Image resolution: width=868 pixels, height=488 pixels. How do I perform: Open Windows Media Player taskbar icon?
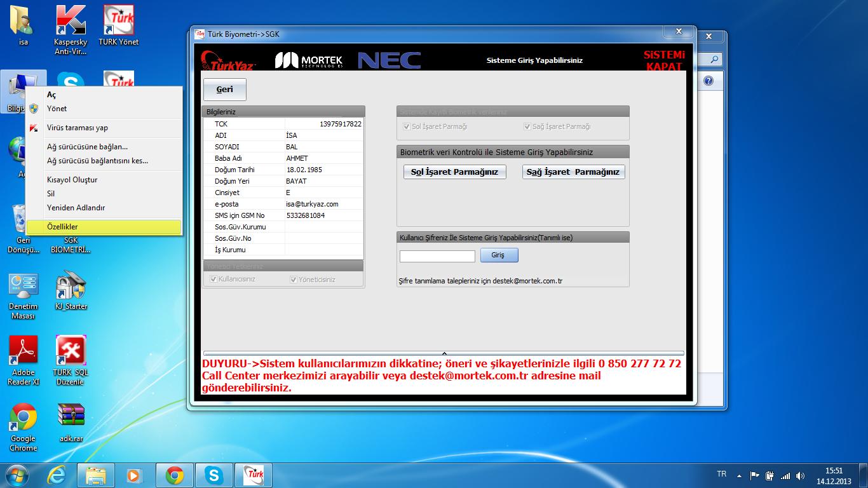[x=133, y=475]
